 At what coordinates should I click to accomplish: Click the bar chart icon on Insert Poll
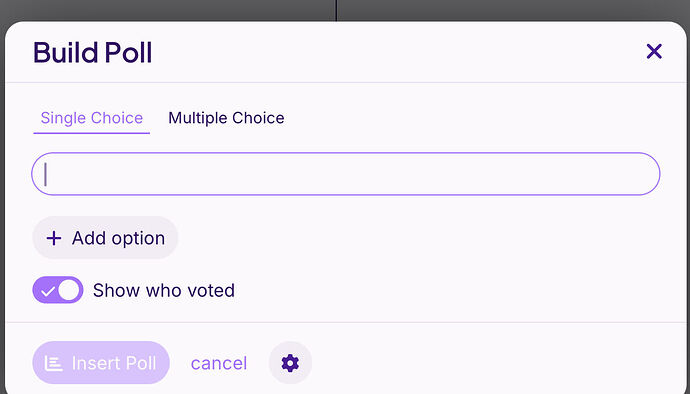pyautogui.click(x=54, y=364)
